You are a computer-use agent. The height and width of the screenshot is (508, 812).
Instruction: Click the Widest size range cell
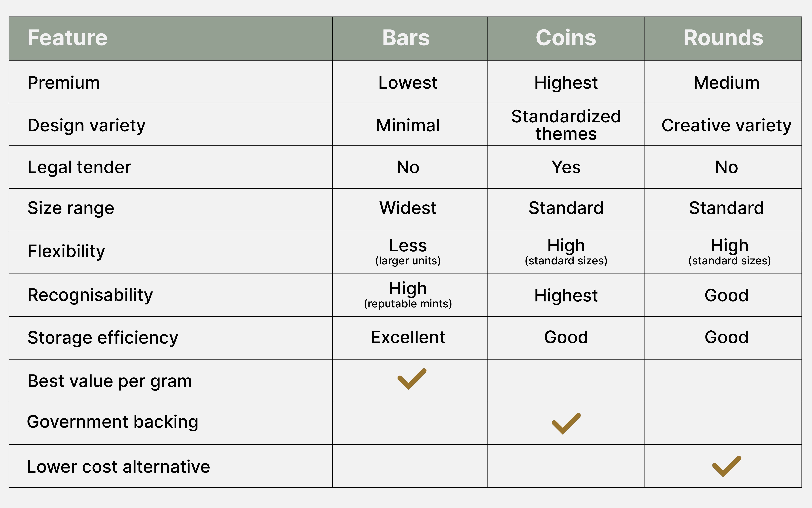point(408,208)
